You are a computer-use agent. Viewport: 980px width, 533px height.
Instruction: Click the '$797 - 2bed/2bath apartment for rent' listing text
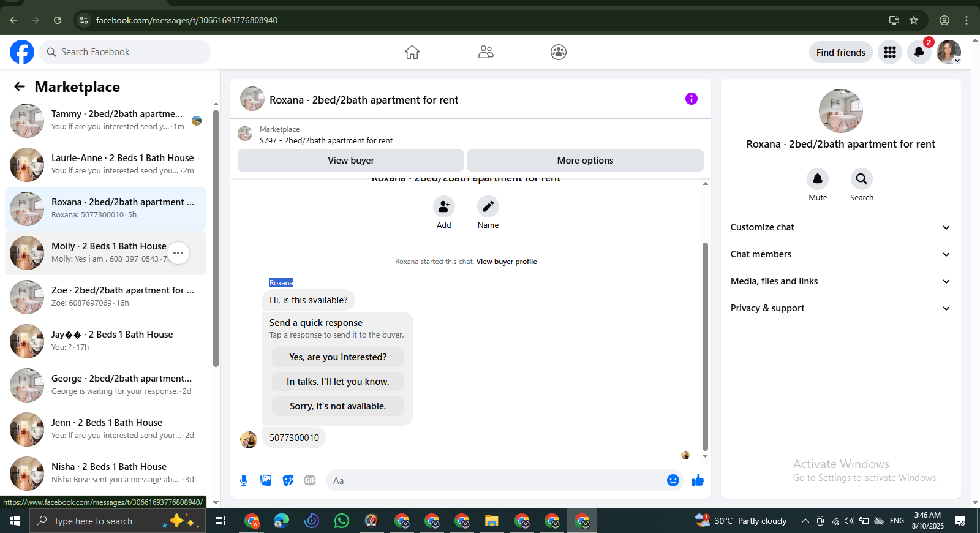point(326,140)
